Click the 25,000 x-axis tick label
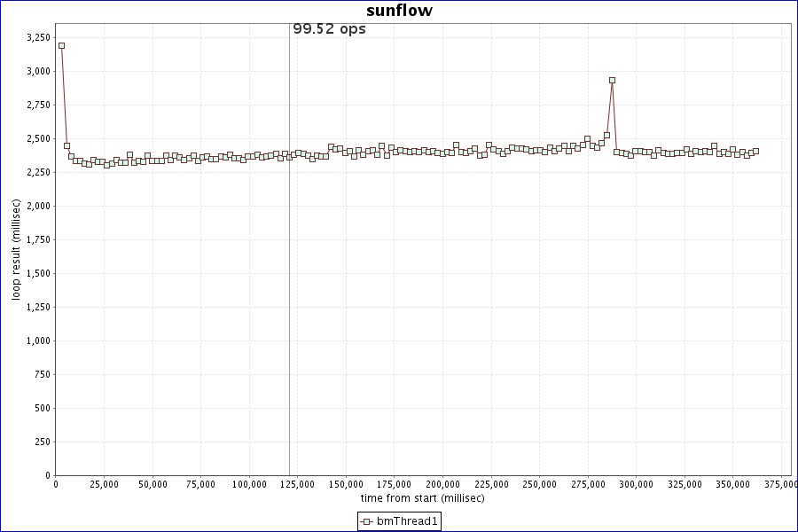The width and height of the screenshot is (798, 532). click(104, 485)
